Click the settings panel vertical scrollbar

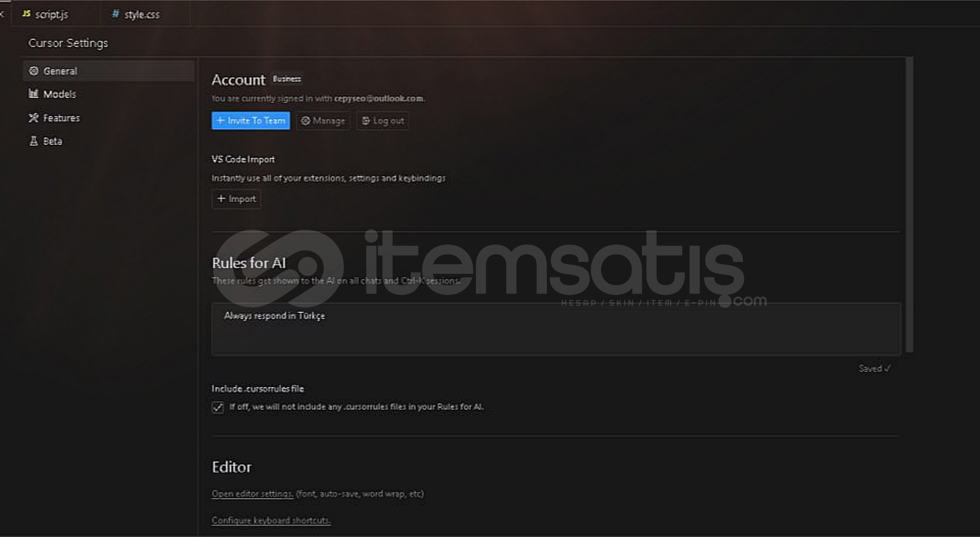(909, 204)
